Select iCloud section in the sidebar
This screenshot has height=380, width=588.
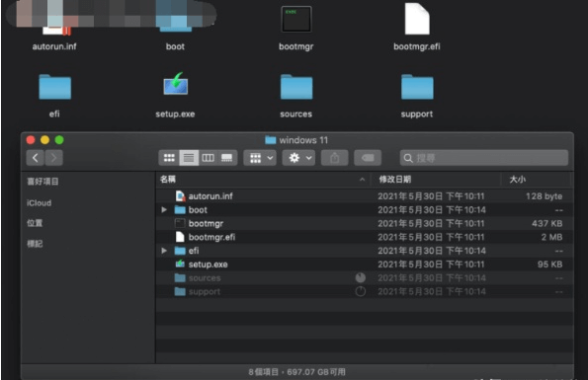click(39, 203)
